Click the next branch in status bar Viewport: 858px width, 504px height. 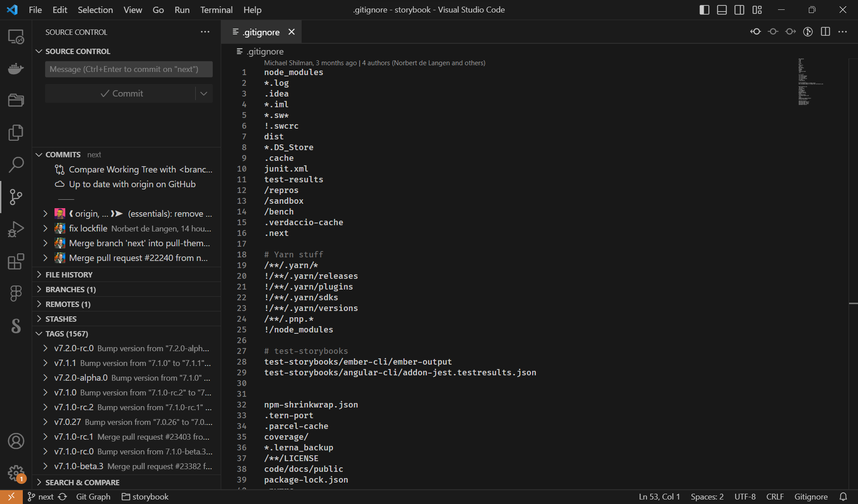pos(40,497)
